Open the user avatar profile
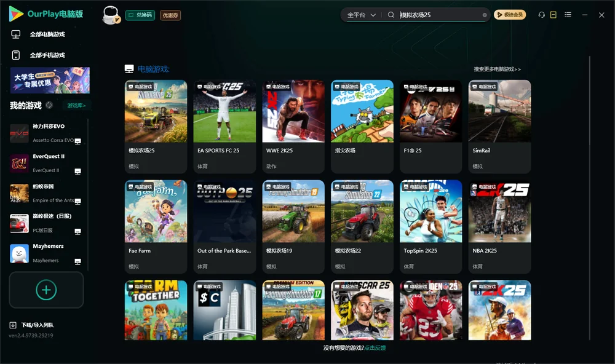 111,15
